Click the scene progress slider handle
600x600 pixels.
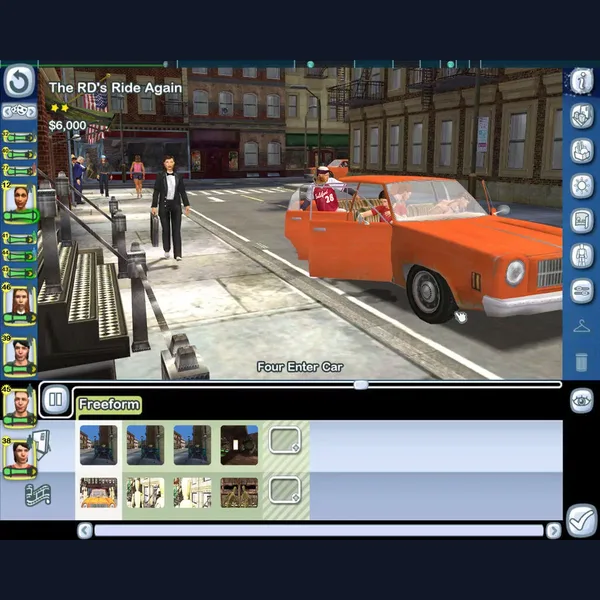pyautogui.click(x=360, y=384)
